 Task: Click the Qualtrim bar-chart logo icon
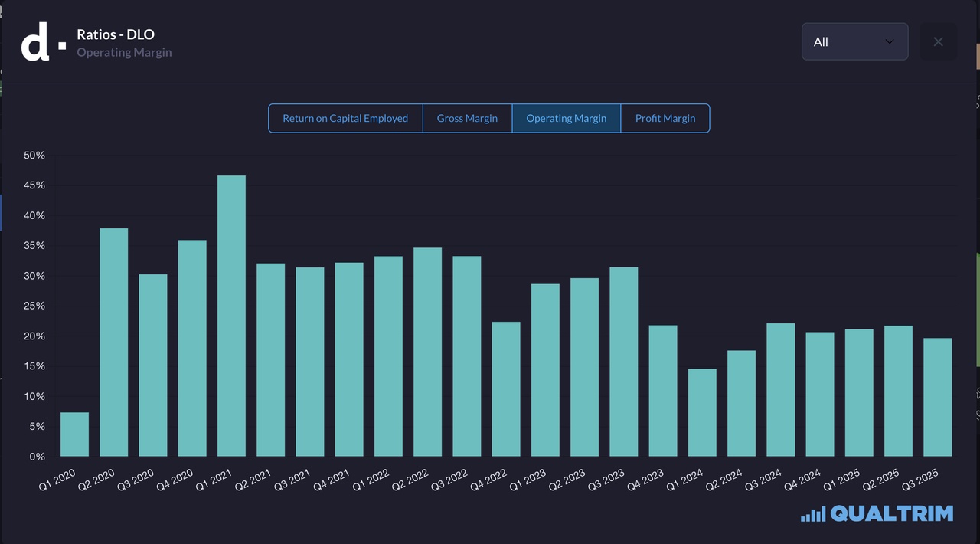pos(812,514)
